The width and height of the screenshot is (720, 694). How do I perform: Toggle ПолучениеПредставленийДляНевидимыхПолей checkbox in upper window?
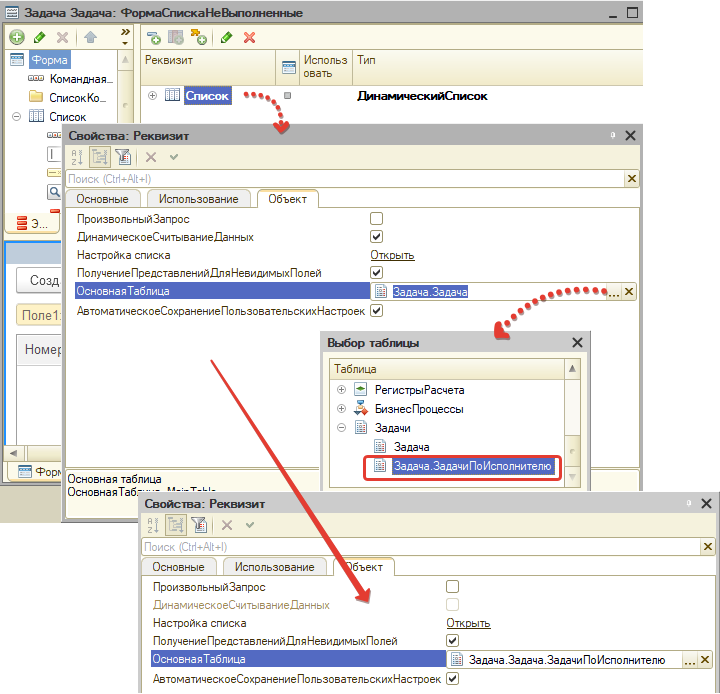(x=377, y=272)
